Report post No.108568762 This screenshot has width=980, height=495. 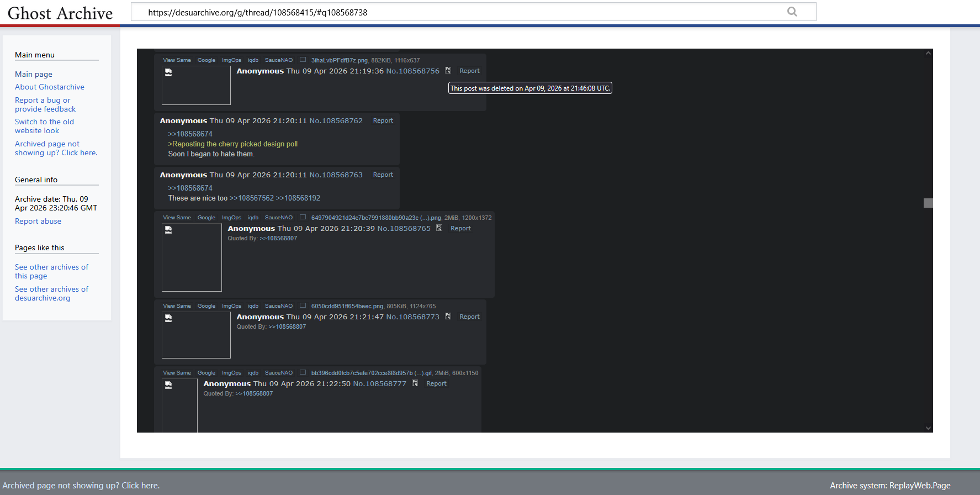coord(383,120)
